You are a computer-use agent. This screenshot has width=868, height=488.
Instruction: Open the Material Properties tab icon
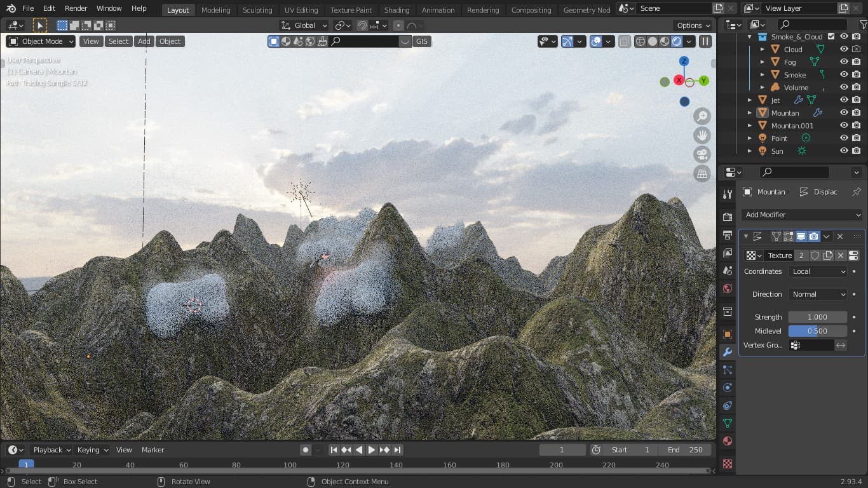coord(728,441)
